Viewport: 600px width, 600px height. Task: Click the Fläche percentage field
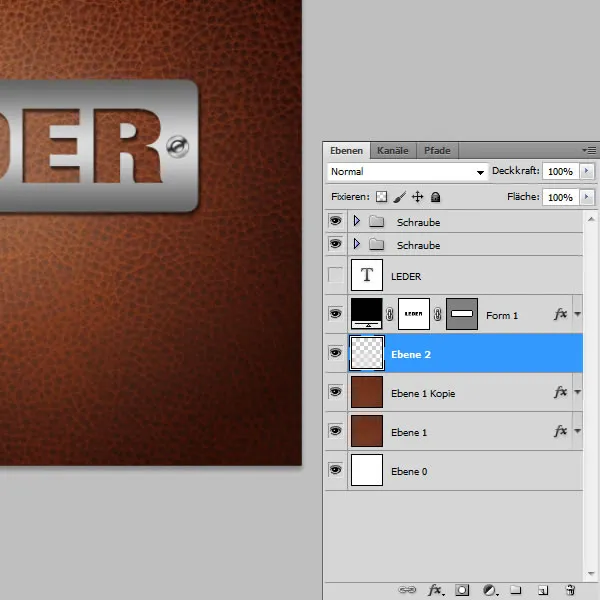click(x=560, y=198)
